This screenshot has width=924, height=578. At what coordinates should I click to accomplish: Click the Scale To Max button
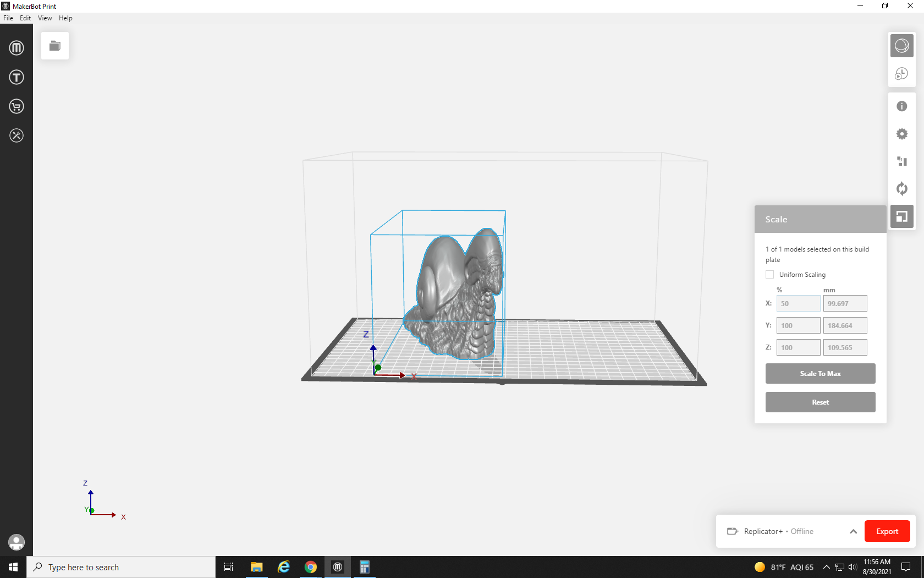(820, 374)
